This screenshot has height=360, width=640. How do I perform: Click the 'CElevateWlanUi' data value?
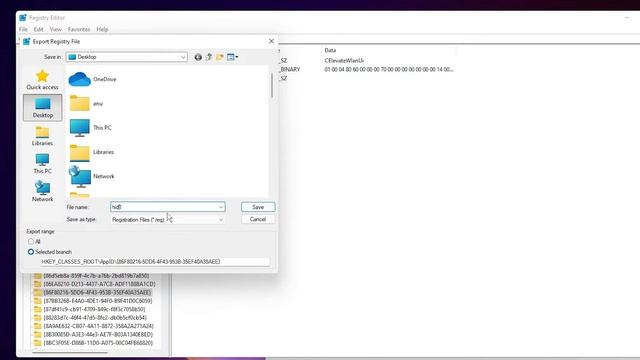click(344, 60)
